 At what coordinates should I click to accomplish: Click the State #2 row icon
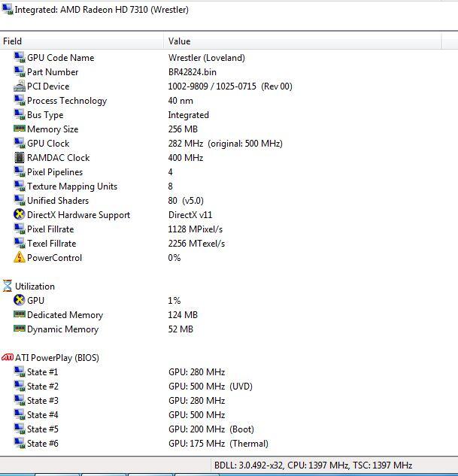click(x=20, y=387)
